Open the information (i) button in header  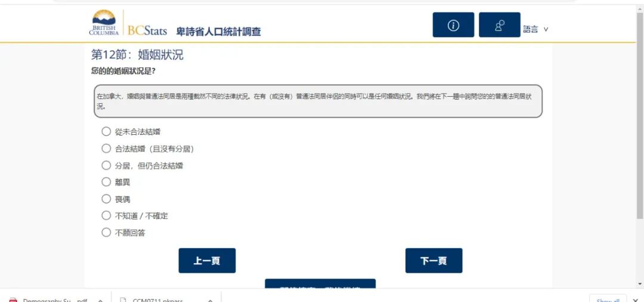[x=453, y=24]
